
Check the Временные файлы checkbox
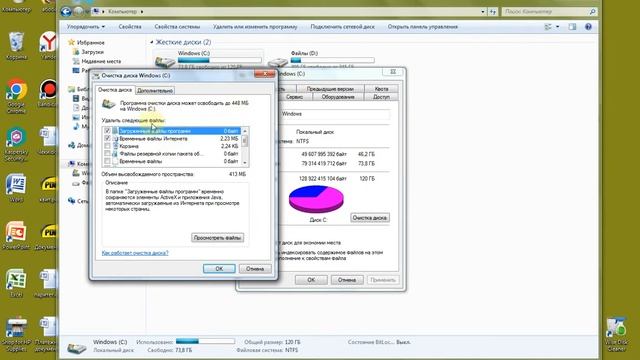tap(107, 161)
